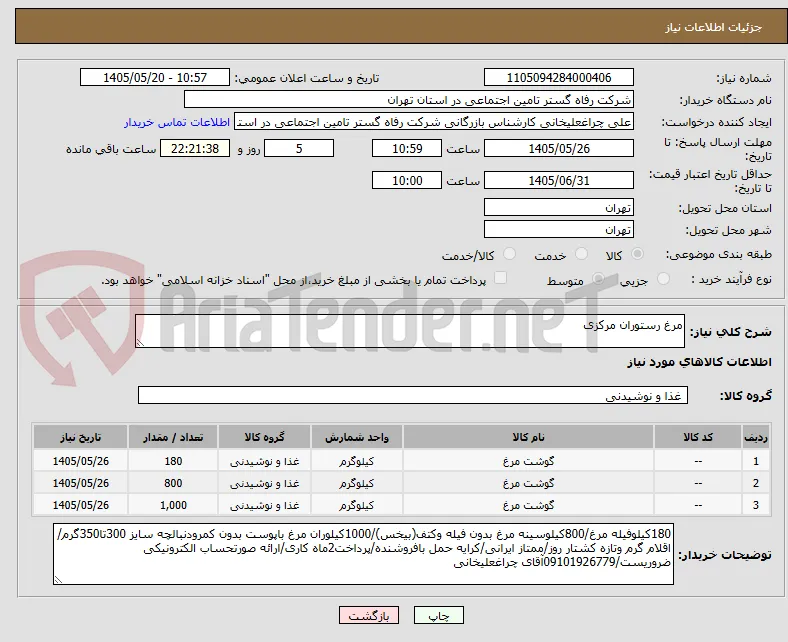The height and width of the screenshot is (642, 788).
Task: Click the شماره نیاز field 1105094284000406
Action: [x=558, y=77]
